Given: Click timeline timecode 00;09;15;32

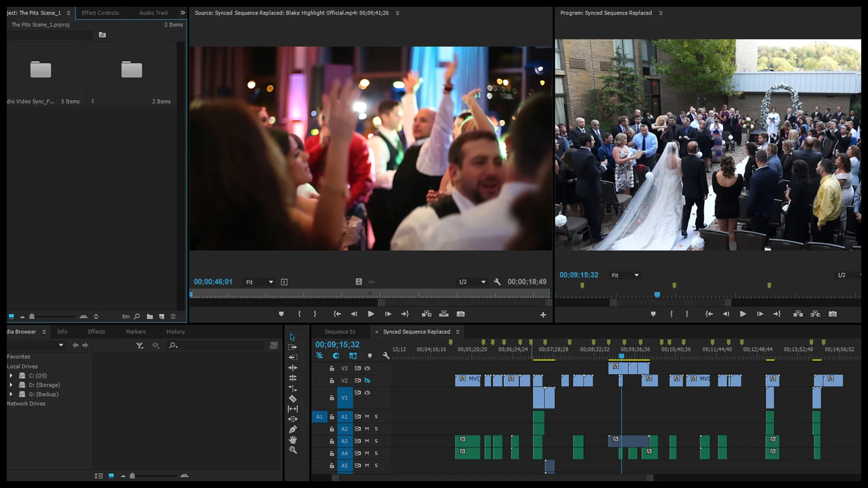Looking at the screenshot, I should tap(337, 345).
